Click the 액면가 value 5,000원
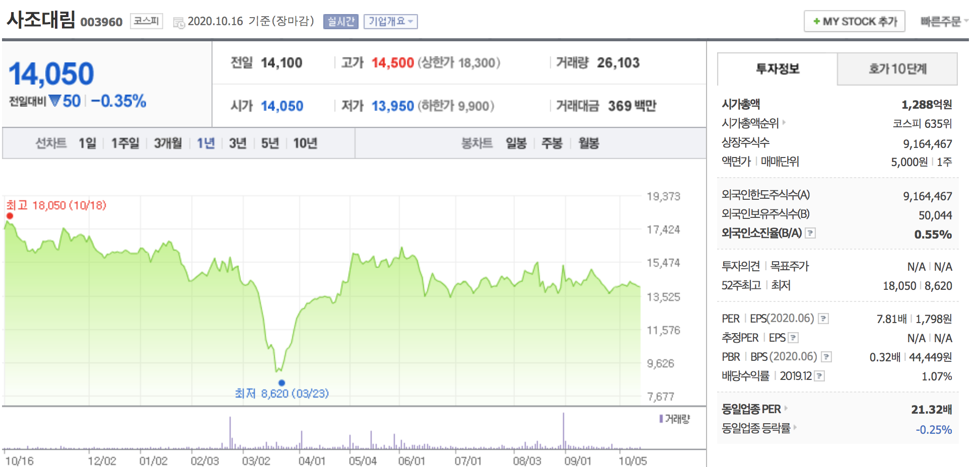The height and width of the screenshot is (467, 980). click(909, 162)
